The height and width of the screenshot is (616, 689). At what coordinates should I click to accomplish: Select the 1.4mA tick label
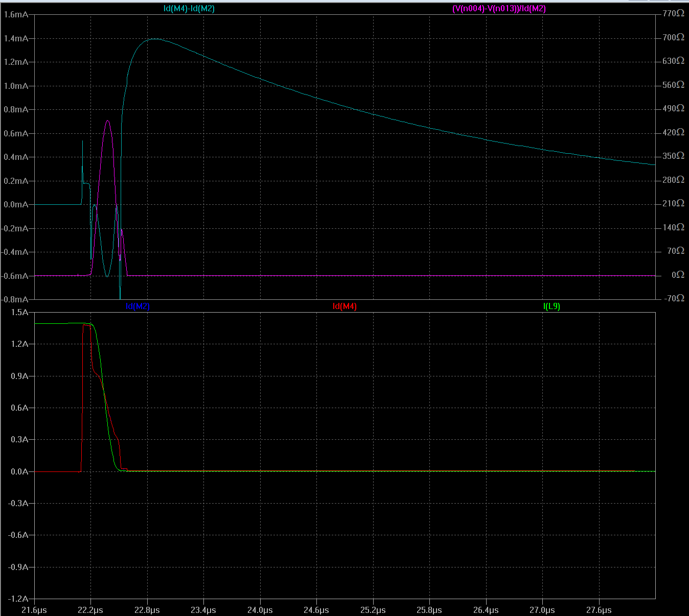click(x=16, y=39)
